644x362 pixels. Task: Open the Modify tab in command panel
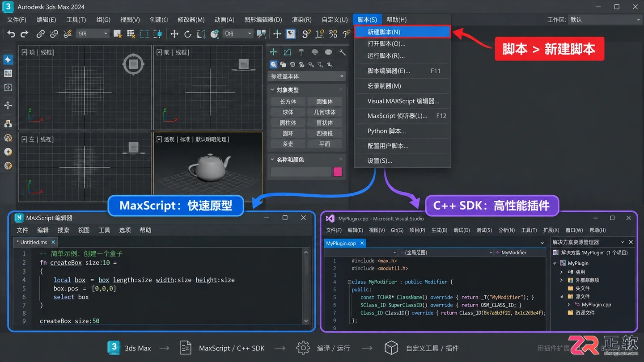287,52
